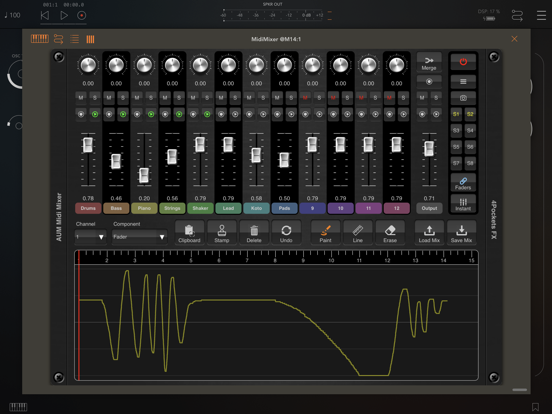Click the Clipboard tool button
552x414 pixels.
(x=189, y=233)
